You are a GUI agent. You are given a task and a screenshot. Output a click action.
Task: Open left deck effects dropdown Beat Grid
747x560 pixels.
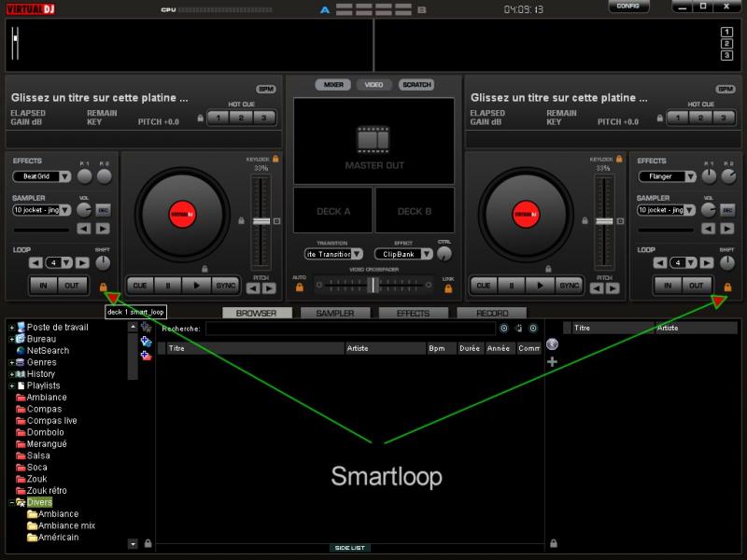42,176
